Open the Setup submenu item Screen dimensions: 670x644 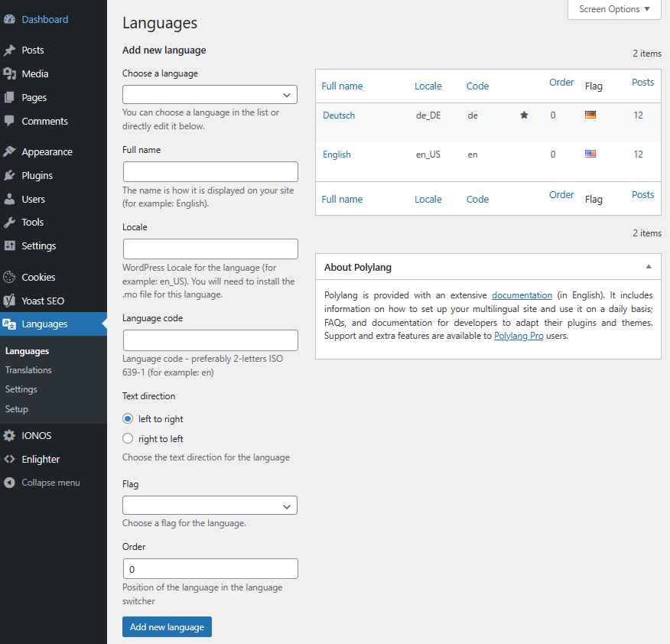point(17,409)
